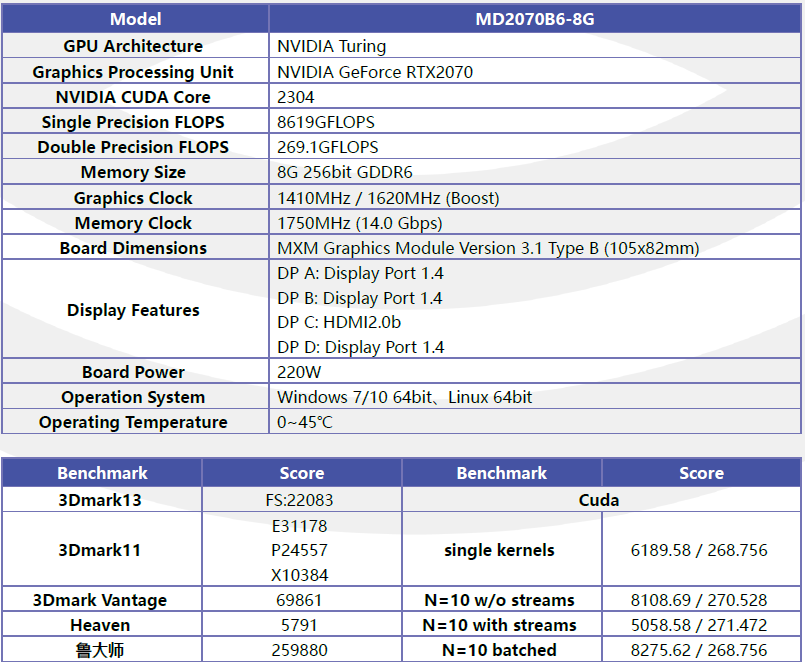The image size is (805, 664).
Task: Click the '259880' score
Action: coord(299,651)
